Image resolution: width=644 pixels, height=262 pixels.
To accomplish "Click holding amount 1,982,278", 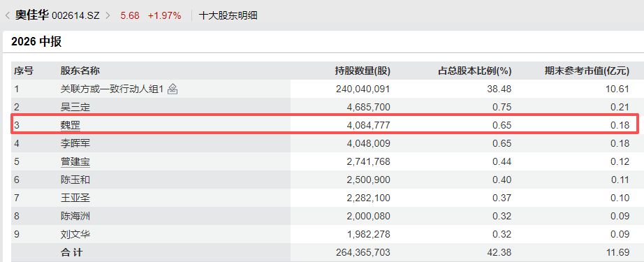I will pyautogui.click(x=368, y=235).
